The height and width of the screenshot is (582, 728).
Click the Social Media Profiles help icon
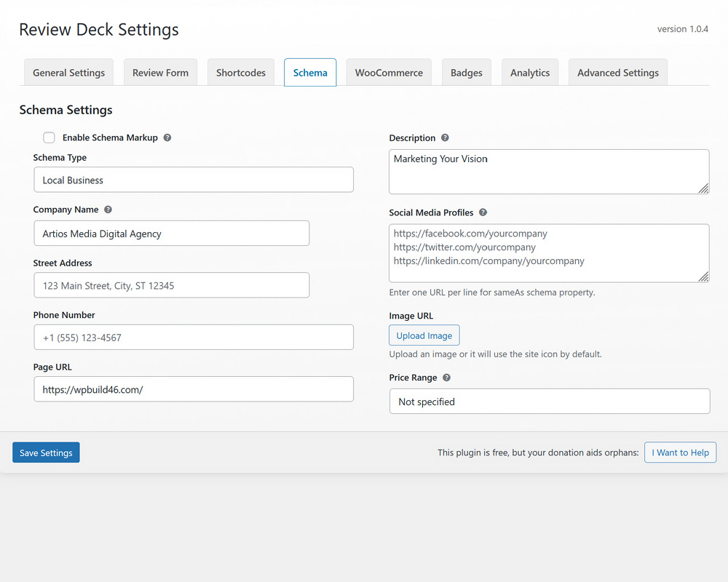pyautogui.click(x=483, y=212)
